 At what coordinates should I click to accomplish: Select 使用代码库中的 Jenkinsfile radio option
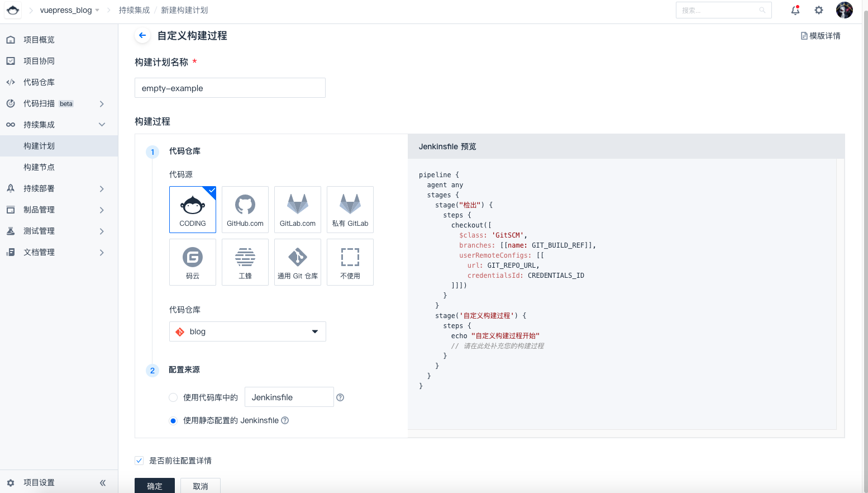point(173,397)
